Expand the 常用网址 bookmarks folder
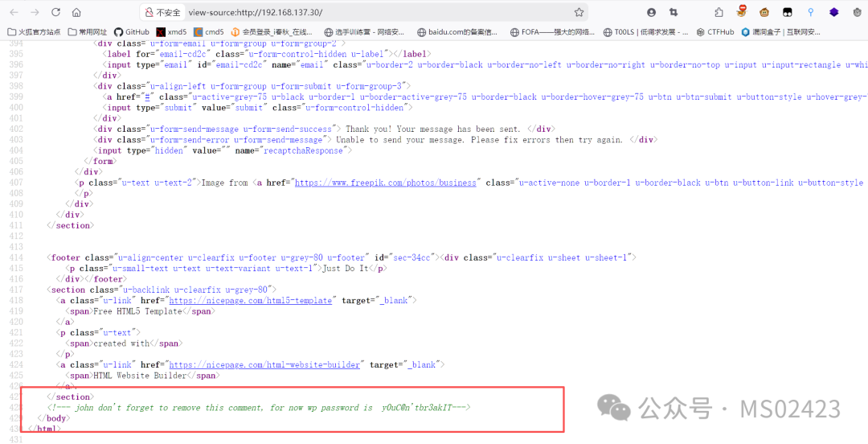Viewport: 868px width, 444px height. tap(88, 32)
